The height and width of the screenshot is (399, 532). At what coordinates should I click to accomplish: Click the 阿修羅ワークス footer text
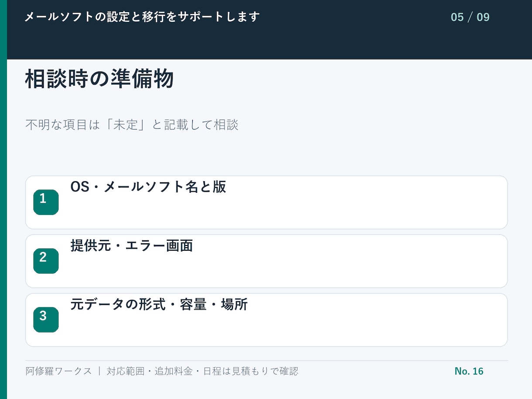tap(58, 371)
